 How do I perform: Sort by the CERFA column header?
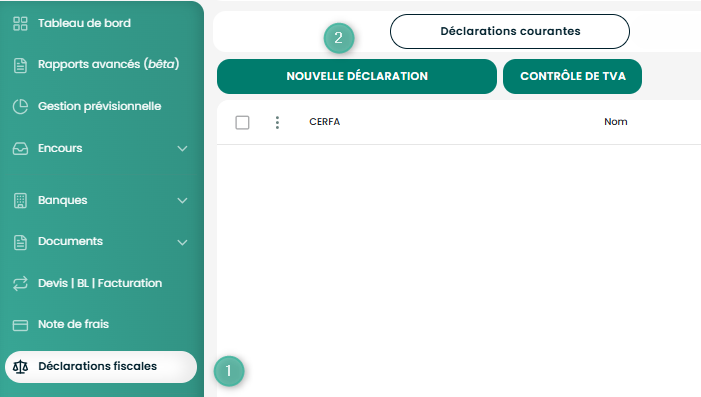[x=325, y=122]
